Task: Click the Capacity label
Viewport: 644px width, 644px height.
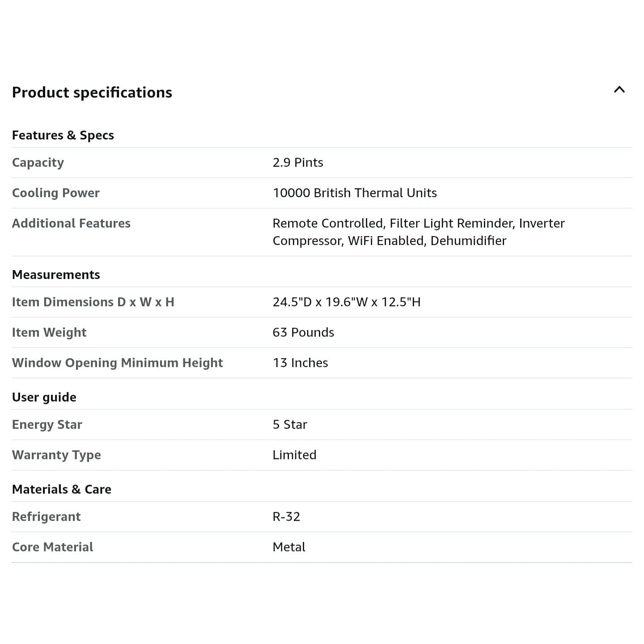Action: click(38, 163)
